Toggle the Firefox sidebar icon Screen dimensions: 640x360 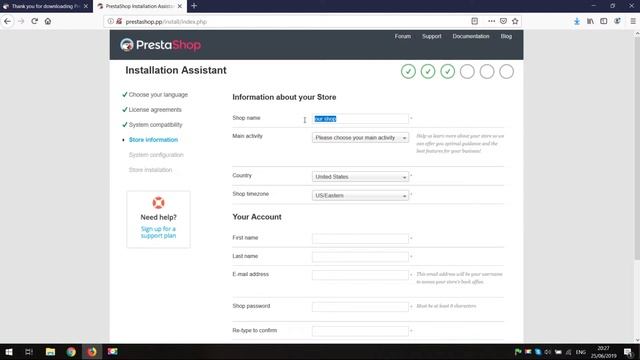[604, 21]
